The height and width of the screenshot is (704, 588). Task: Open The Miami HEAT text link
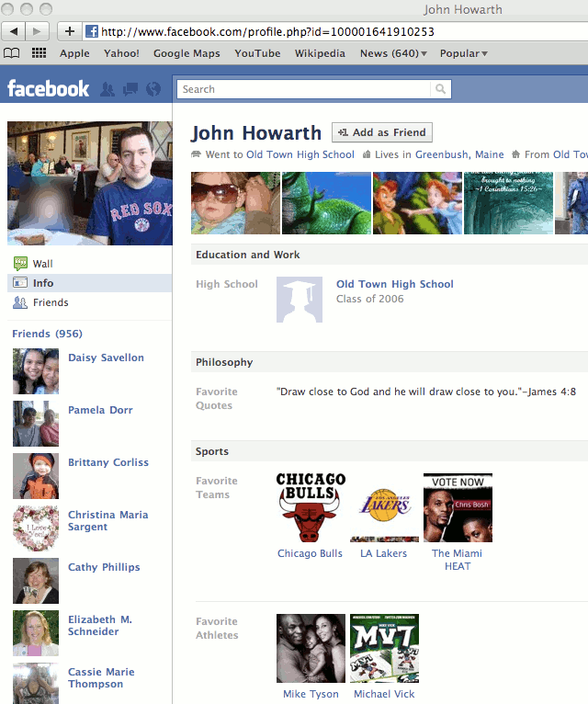458,560
